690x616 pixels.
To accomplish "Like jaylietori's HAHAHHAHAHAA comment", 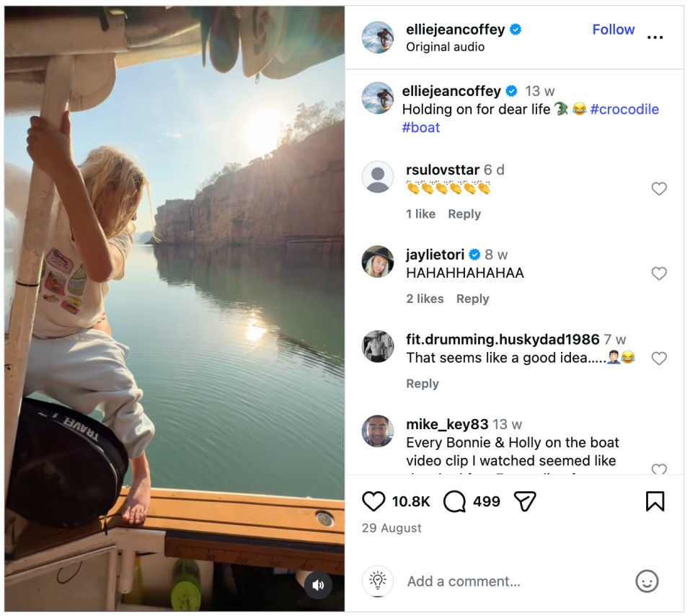I will click(659, 274).
